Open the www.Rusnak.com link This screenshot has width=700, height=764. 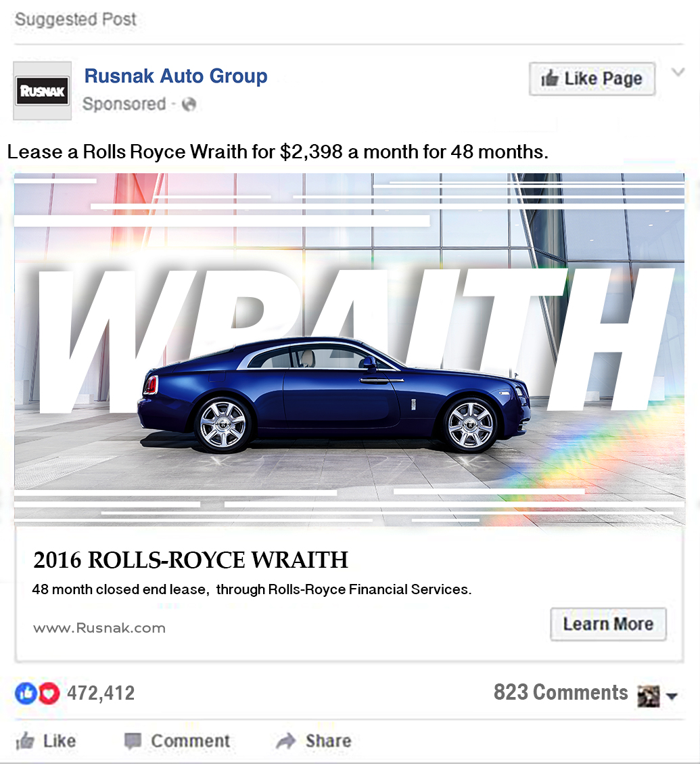[99, 628]
